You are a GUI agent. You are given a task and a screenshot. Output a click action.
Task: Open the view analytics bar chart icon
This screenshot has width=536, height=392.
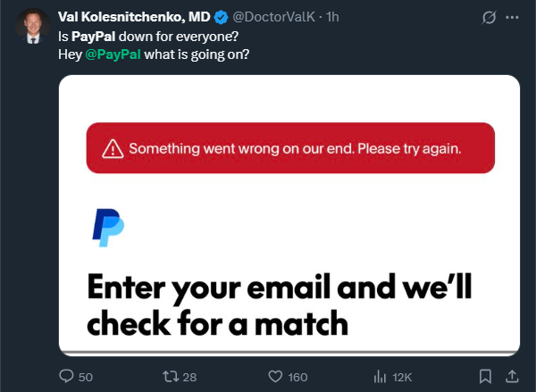pyautogui.click(x=378, y=376)
